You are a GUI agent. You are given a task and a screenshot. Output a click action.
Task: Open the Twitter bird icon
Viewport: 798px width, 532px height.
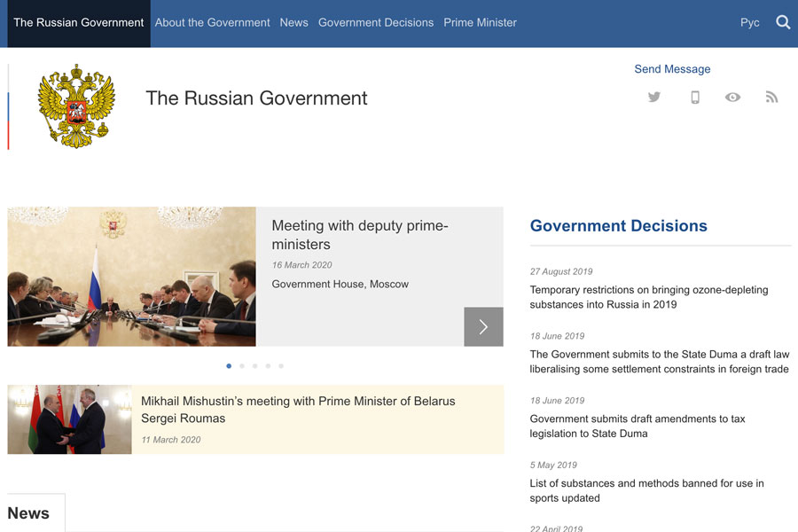(x=654, y=97)
